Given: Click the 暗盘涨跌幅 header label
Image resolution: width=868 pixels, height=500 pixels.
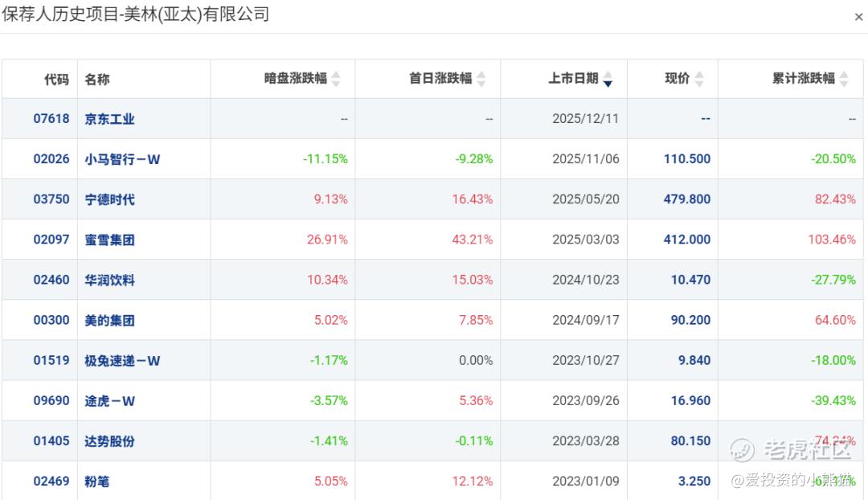Looking at the screenshot, I should (296, 79).
